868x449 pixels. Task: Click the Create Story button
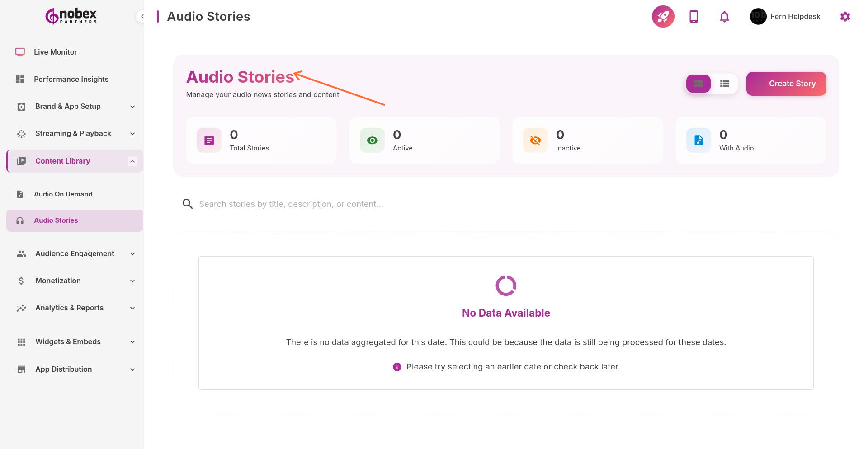point(786,84)
